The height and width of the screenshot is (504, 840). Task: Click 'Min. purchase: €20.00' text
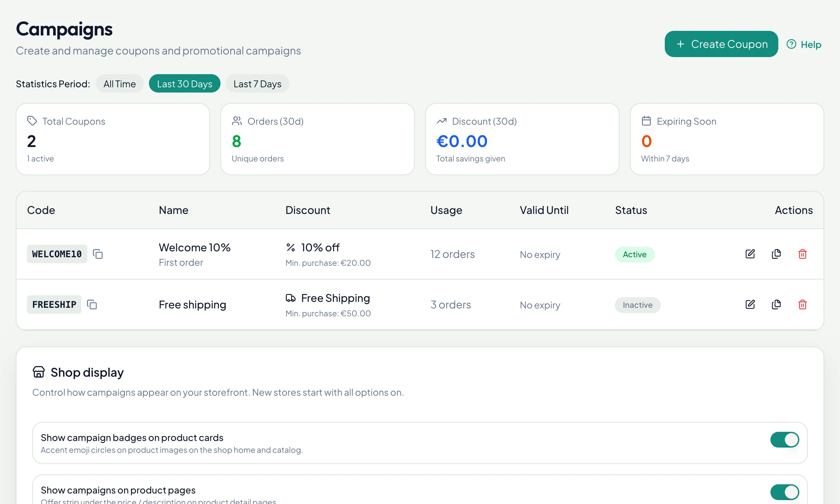pyautogui.click(x=328, y=263)
